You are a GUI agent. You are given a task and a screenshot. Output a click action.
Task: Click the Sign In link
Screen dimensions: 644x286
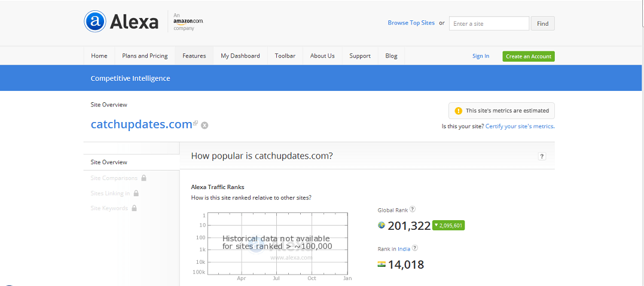click(481, 56)
